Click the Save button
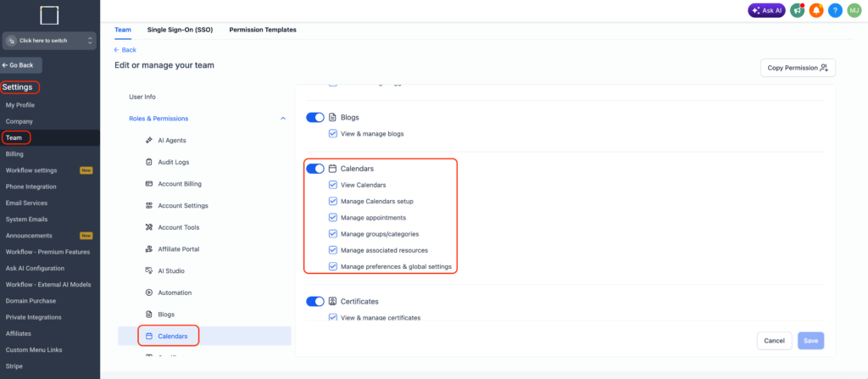This screenshot has width=868, height=379. coord(810,341)
